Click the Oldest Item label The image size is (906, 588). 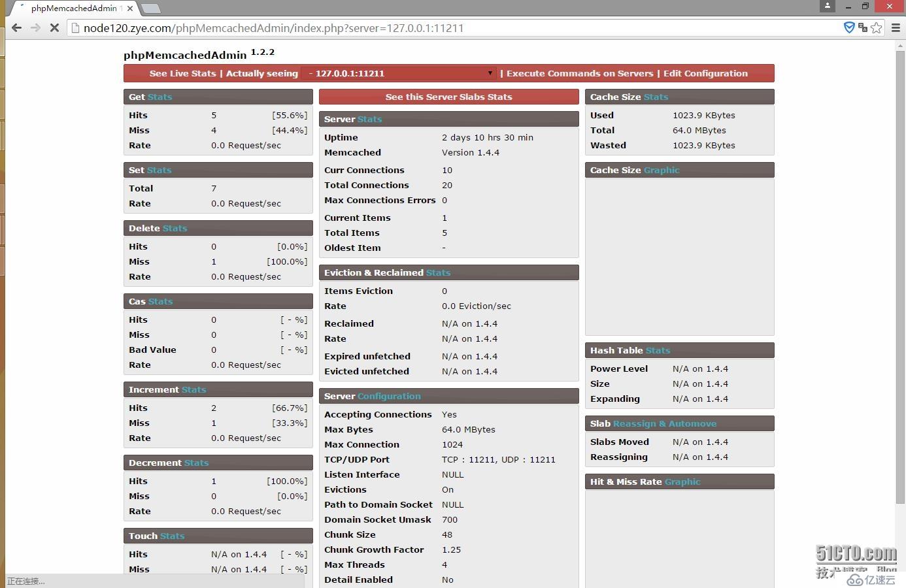(x=352, y=248)
